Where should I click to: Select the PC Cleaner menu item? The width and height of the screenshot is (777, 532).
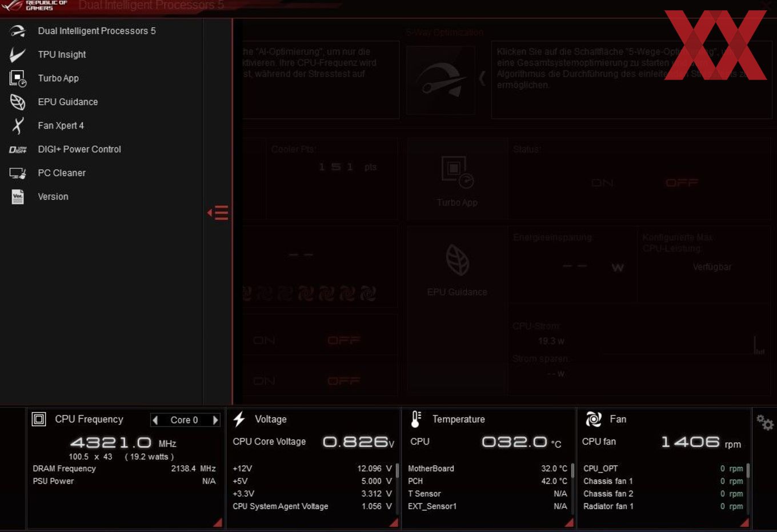[x=62, y=173]
